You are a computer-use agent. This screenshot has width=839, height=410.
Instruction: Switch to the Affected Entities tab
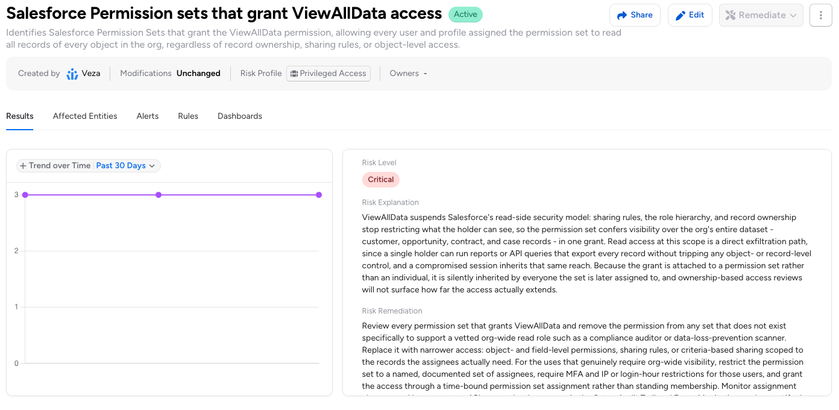point(85,116)
